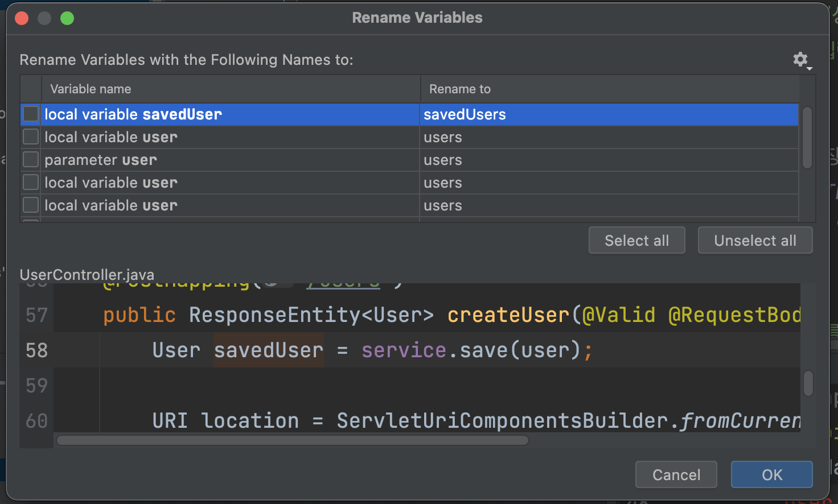Cancel the rename variables dialog
This screenshot has height=504, width=838.
pos(676,474)
